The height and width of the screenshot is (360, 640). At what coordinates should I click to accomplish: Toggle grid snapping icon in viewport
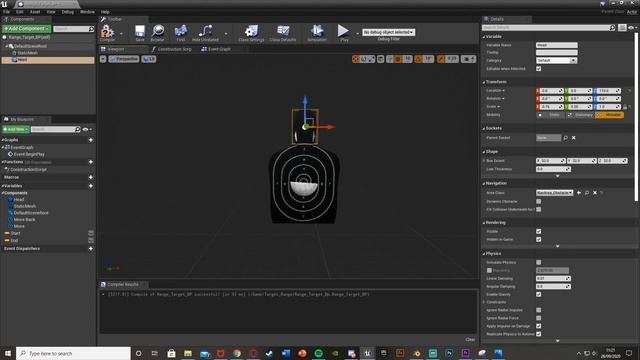coord(398,59)
